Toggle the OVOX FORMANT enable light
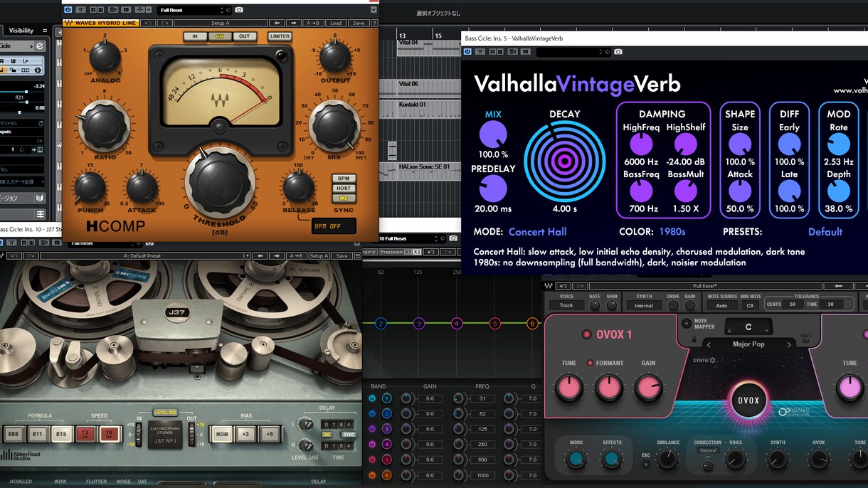The image size is (868, 488). (590, 363)
